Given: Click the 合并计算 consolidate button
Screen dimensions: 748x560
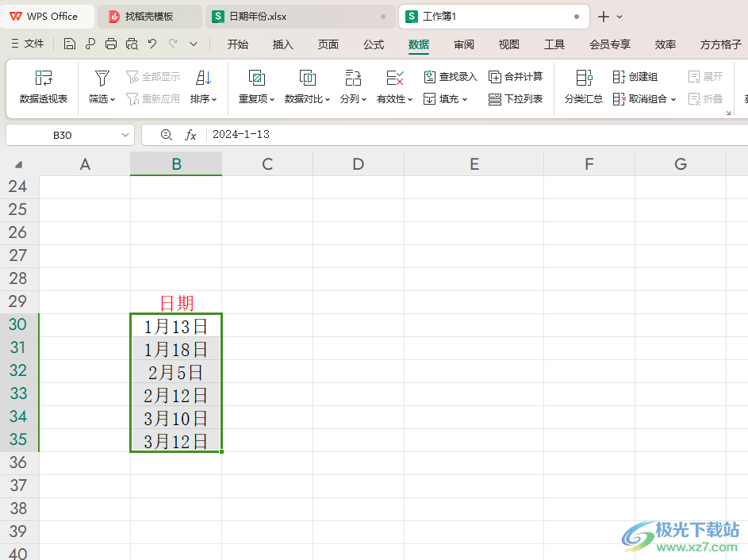Looking at the screenshot, I should click(x=516, y=76).
